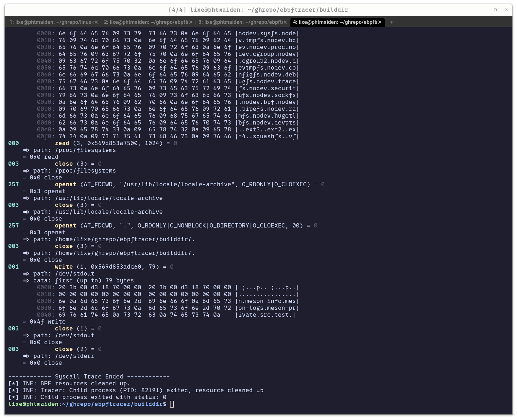Open a new terminal tab with plus
The width and height of the screenshot is (517, 420).
391,22
